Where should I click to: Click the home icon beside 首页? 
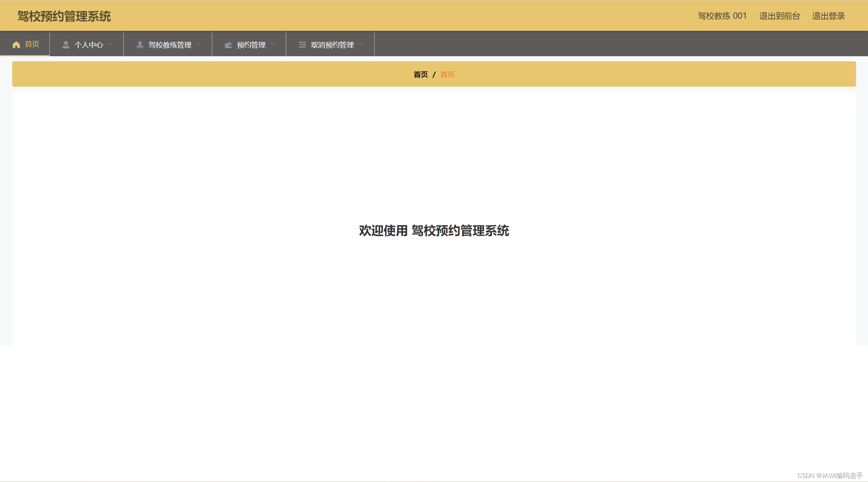(16, 44)
